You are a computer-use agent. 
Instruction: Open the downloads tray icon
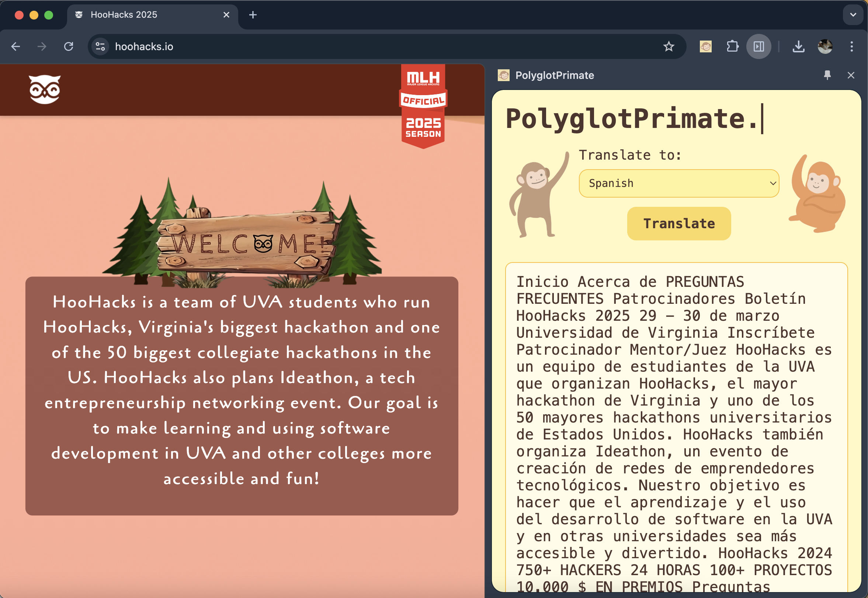pyautogui.click(x=798, y=46)
